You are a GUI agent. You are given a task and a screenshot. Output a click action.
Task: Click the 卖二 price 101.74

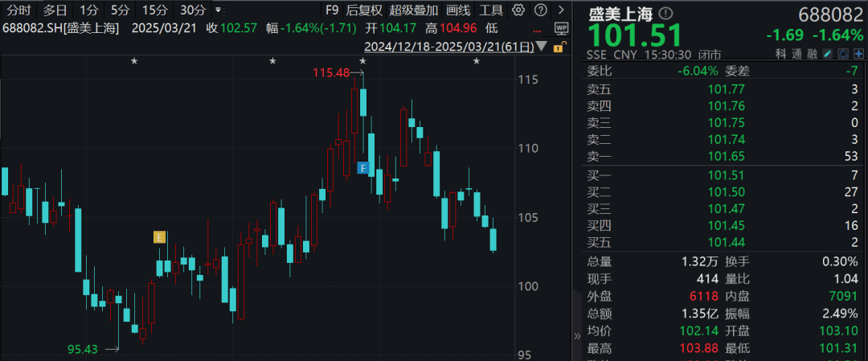pyautogui.click(x=727, y=140)
